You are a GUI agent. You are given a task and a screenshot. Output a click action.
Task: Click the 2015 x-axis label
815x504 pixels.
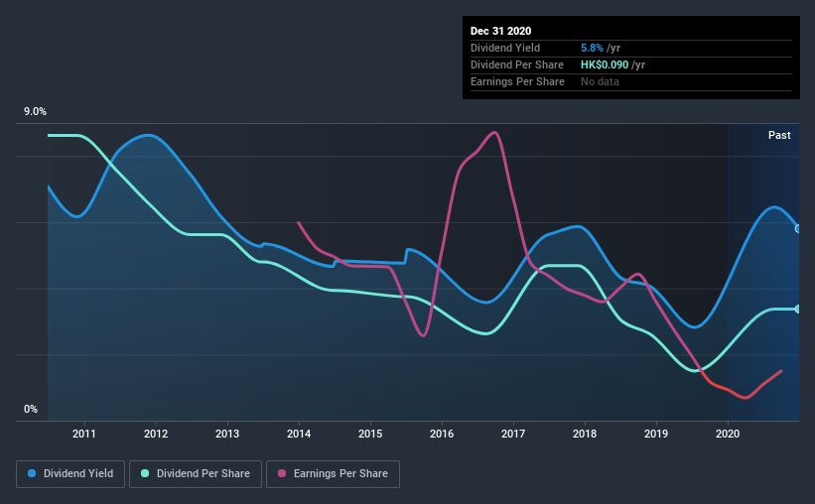point(370,434)
